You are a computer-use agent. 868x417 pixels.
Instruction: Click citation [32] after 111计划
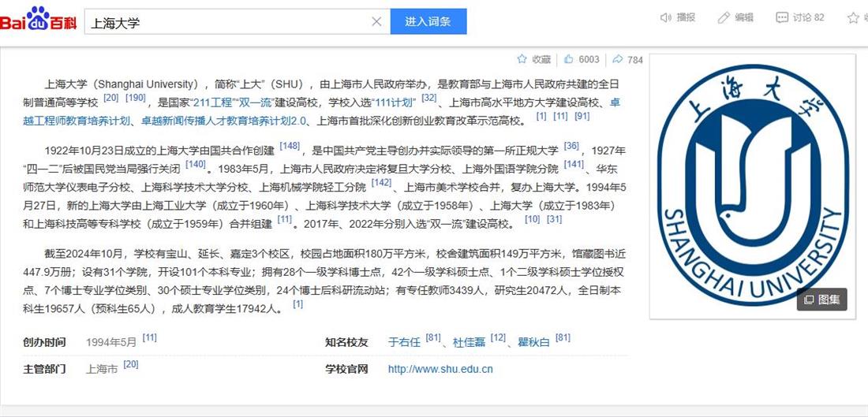click(429, 98)
